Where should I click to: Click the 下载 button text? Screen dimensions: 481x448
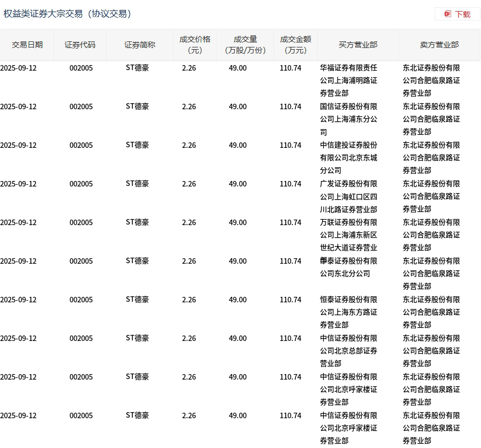point(463,14)
